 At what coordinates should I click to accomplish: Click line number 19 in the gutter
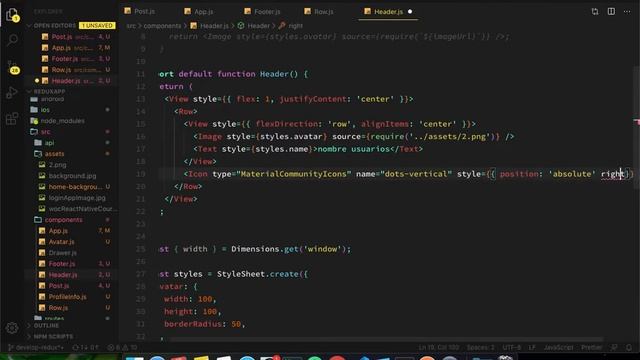click(140, 174)
